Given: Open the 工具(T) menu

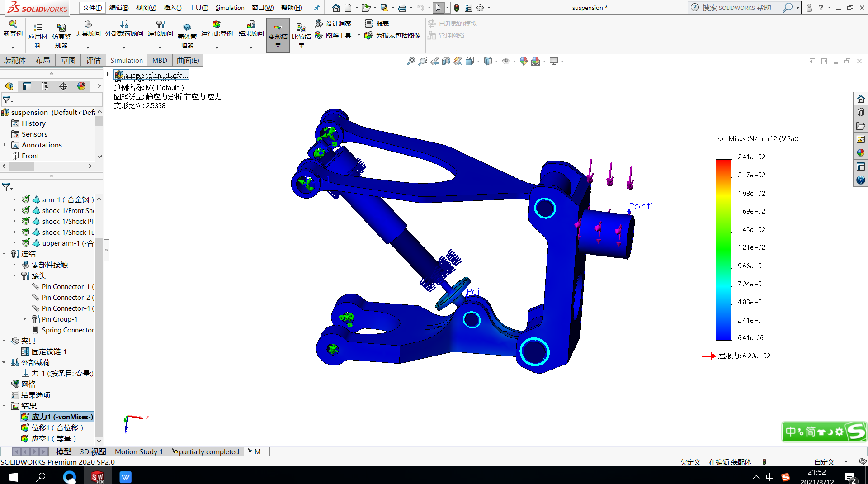Looking at the screenshot, I should pos(198,8).
